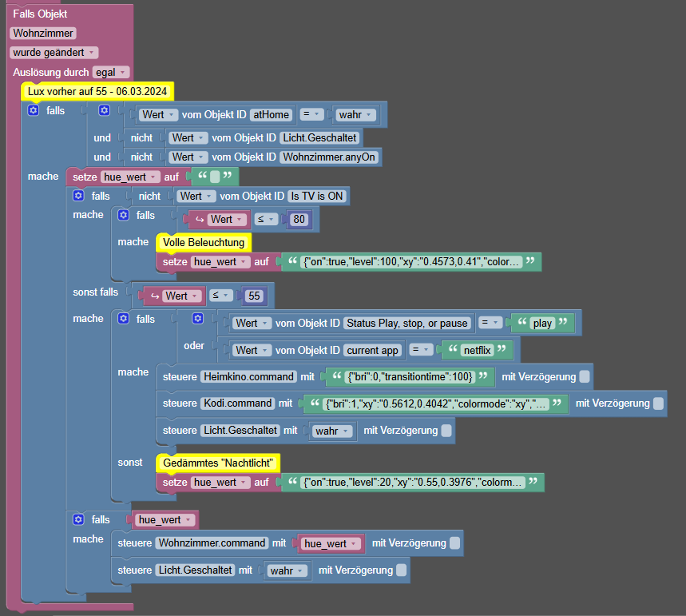
Task: Click the Wohnzimmer object ID field
Action: [x=43, y=34]
